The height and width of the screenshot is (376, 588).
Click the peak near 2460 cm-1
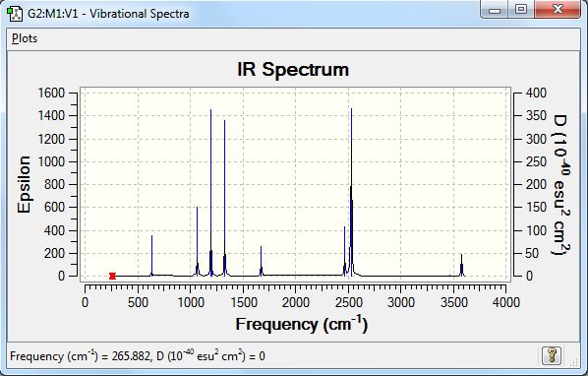(x=344, y=251)
